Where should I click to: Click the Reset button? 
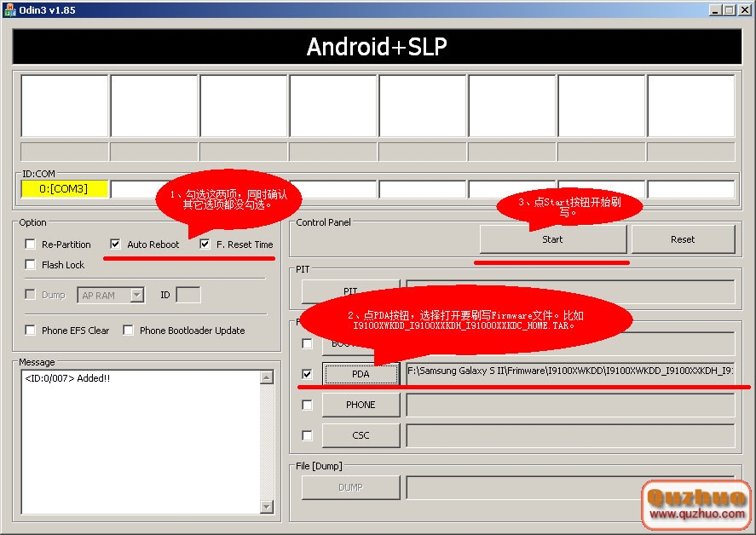[683, 239]
